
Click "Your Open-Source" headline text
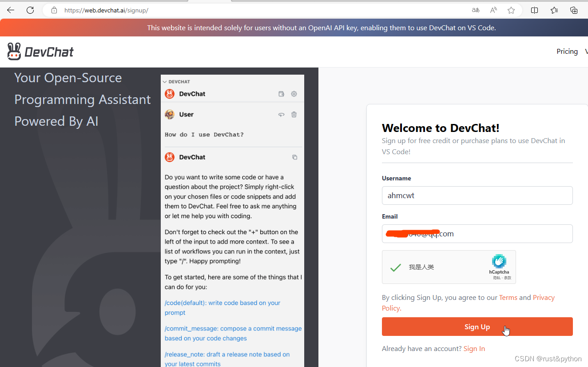[x=68, y=78]
